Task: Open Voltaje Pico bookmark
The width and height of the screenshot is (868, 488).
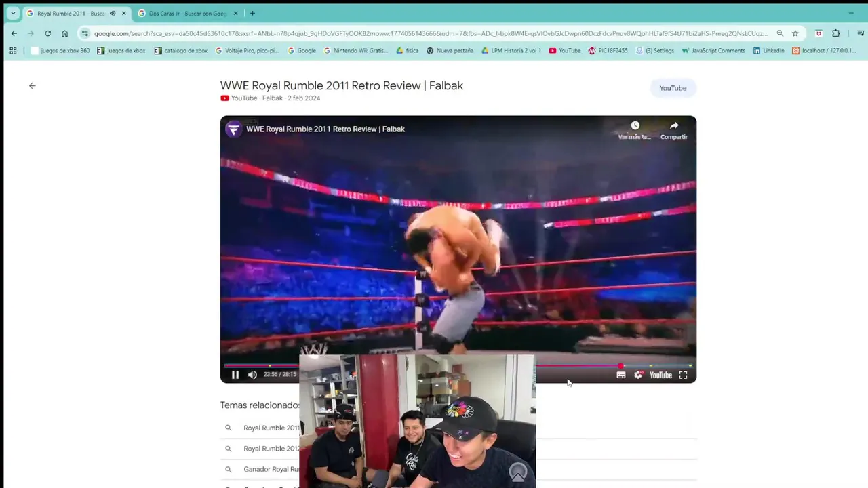Action: (247, 50)
